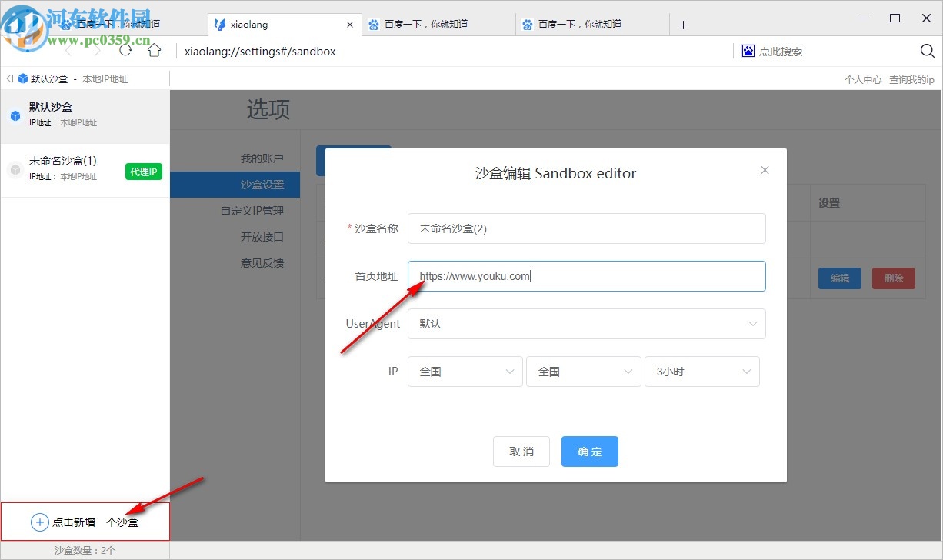The width and height of the screenshot is (943, 560).
Task: Select the blue cube icon of 默认沙盒
Action: pos(15,115)
